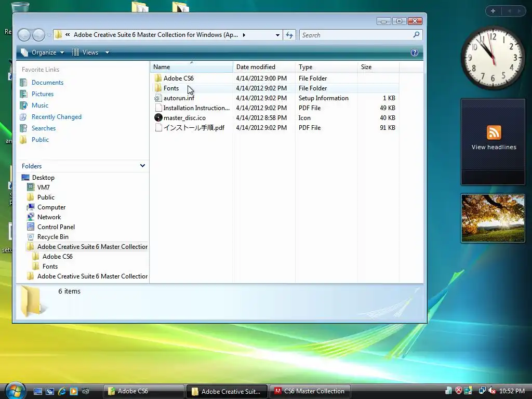Select the autorun.inf file icon
This screenshot has height=399, width=532.
tap(158, 98)
